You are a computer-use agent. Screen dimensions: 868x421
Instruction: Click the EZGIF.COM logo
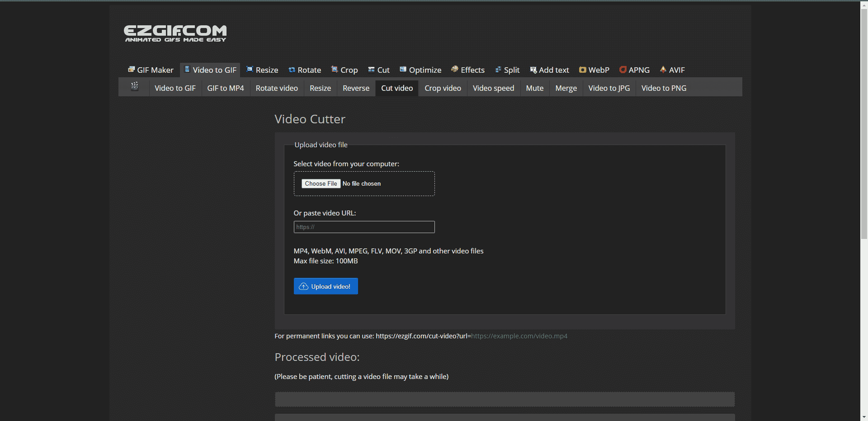tap(175, 33)
